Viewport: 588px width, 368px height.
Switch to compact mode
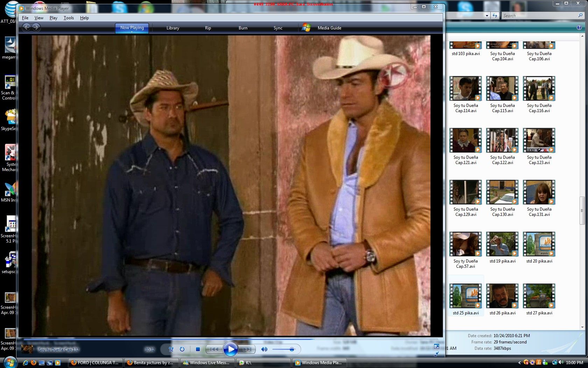point(436,354)
